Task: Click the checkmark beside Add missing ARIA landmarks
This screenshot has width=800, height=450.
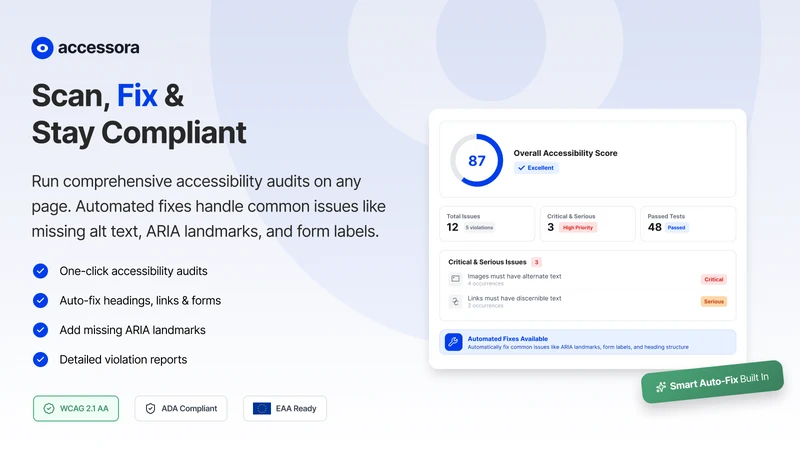Action: pos(40,330)
